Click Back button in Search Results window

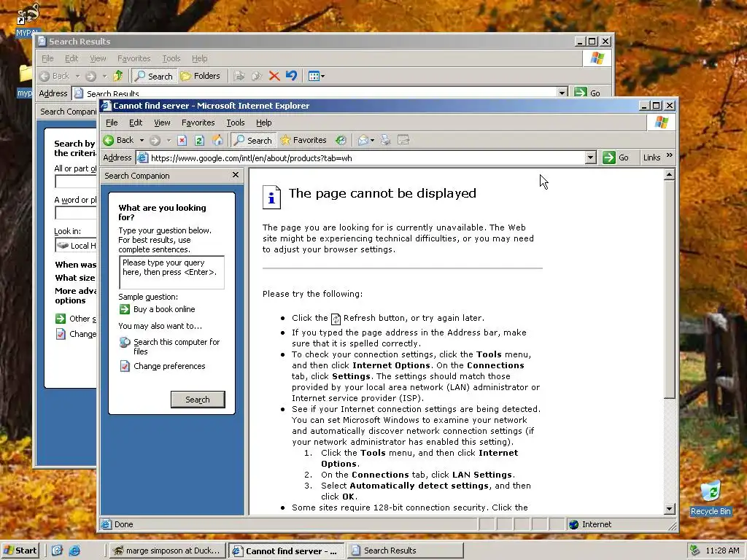55,76
